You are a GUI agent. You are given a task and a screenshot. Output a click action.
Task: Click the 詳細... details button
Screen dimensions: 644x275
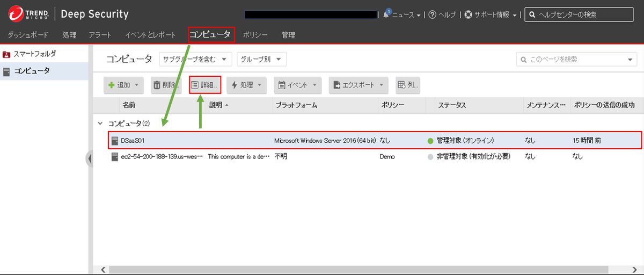[x=205, y=85]
